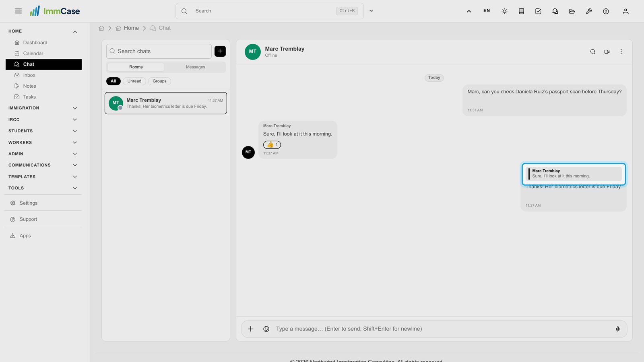Search within the Marc Tremblay conversation
The height and width of the screenshot is (362, 644).
coord(593,52)
